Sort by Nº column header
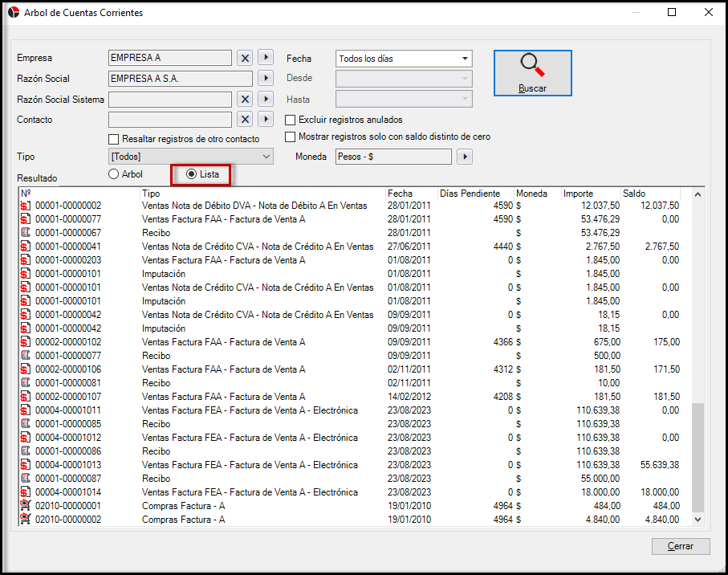Image resolution: width=728 pixels, height=575 pixels. (79, 194)
